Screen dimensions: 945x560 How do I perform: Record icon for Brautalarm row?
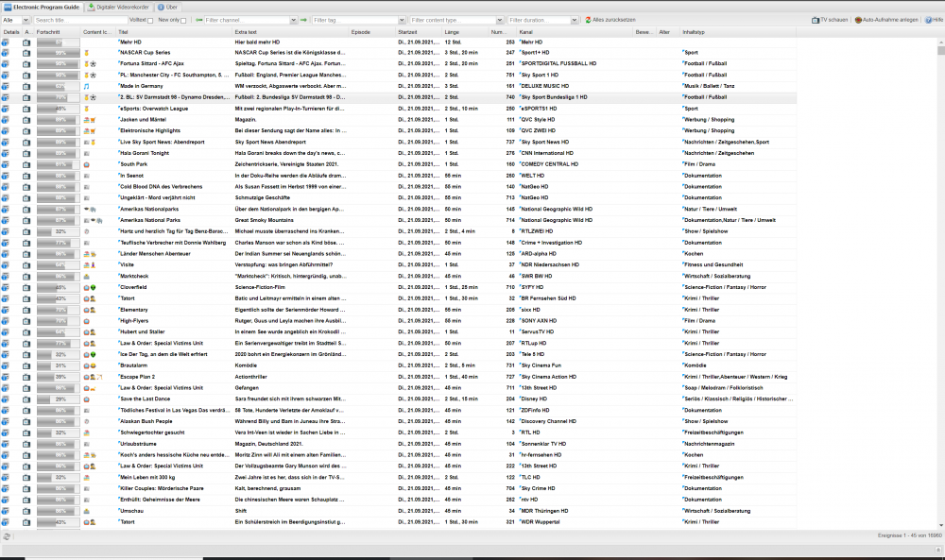point(26,365)
